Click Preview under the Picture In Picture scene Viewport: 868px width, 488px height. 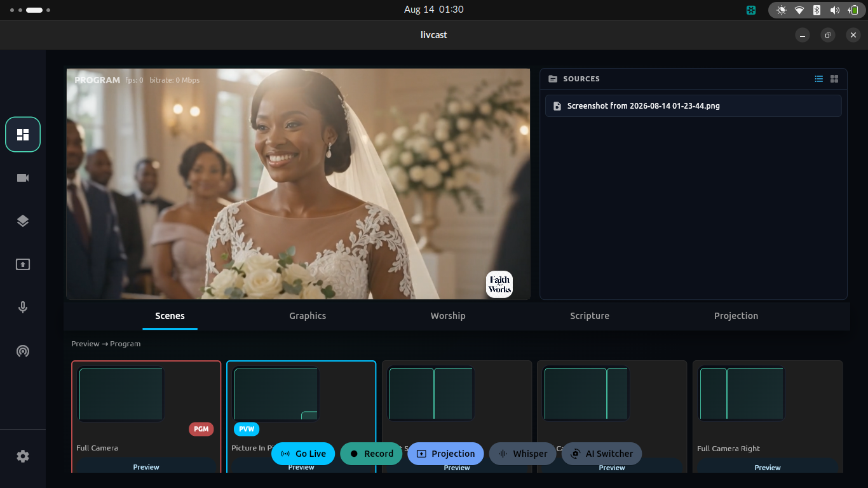(301, 468)
